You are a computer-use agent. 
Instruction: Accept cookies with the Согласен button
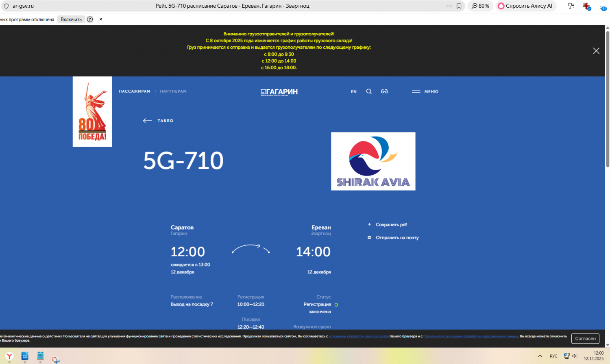pyautogui.click(x=585, y=338)
